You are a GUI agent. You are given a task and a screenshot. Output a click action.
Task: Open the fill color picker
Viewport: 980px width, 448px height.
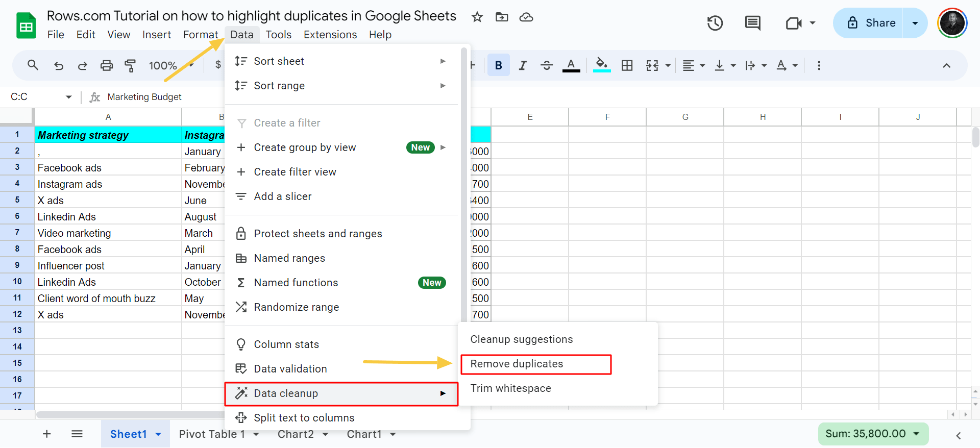click(602, 65)
